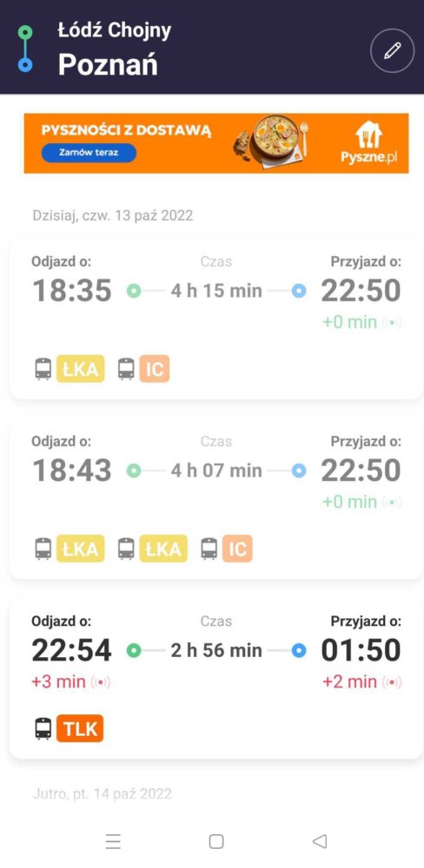Tap the Poznań destination station text
The width and height of the screenshot is (424, 868).
(108, 65)
